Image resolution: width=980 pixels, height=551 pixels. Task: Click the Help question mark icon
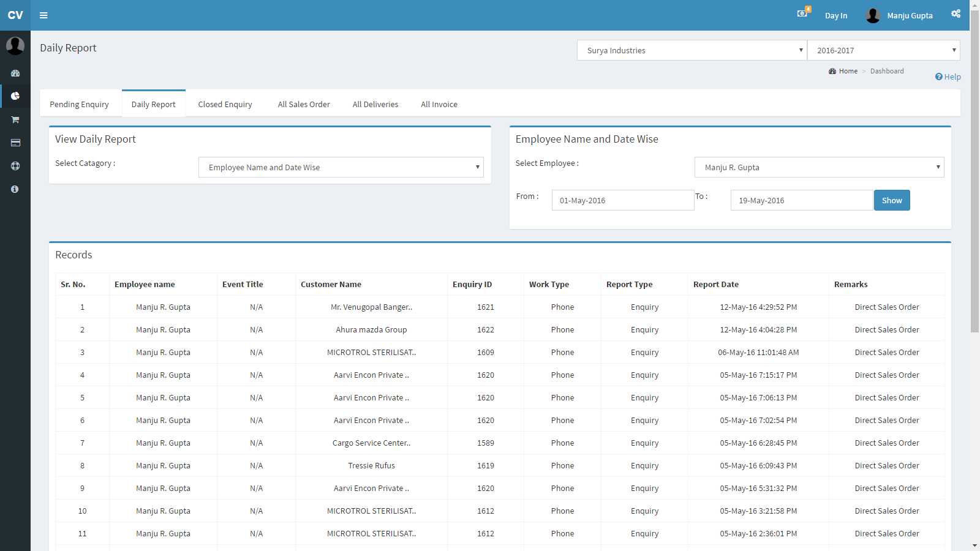click(938, 77)
